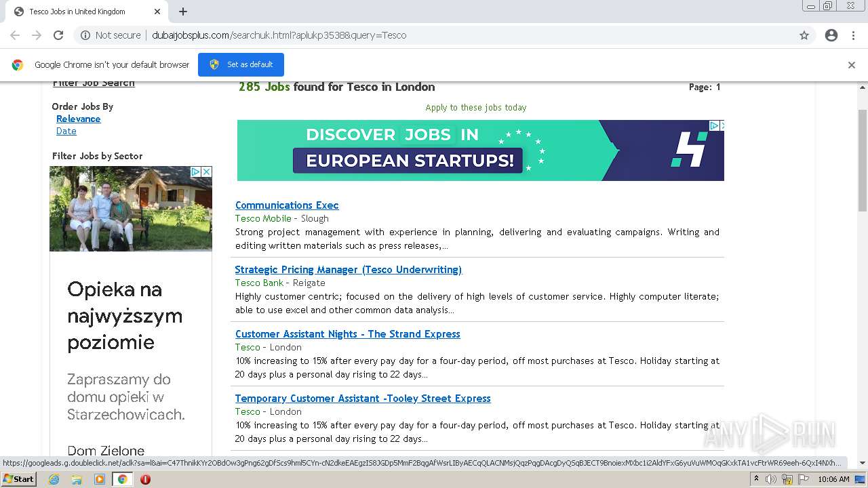Image resolution: width=868 pixels, height=488 pixels.
Task: Open Internet Explorer from the taskbar
Action: (54, 479)
